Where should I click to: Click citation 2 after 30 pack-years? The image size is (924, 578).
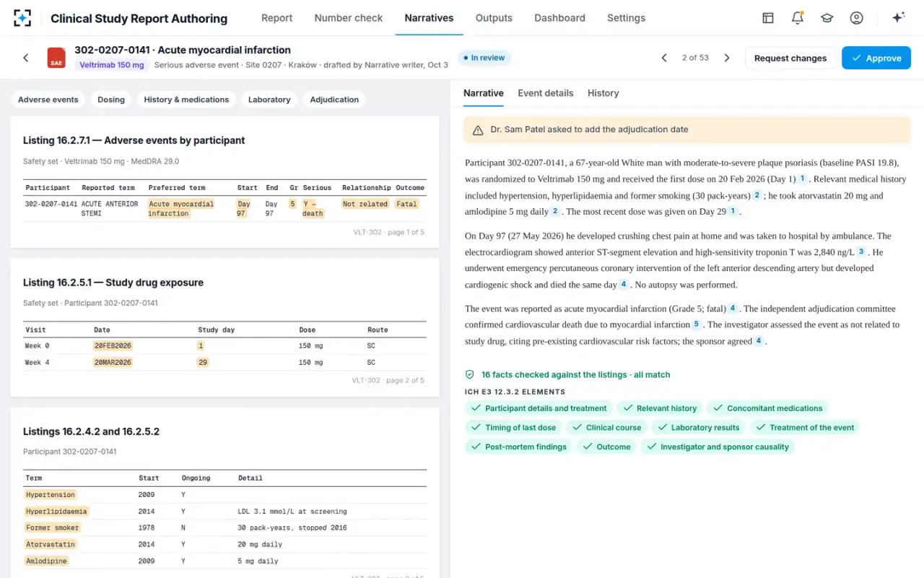[757, 195]
